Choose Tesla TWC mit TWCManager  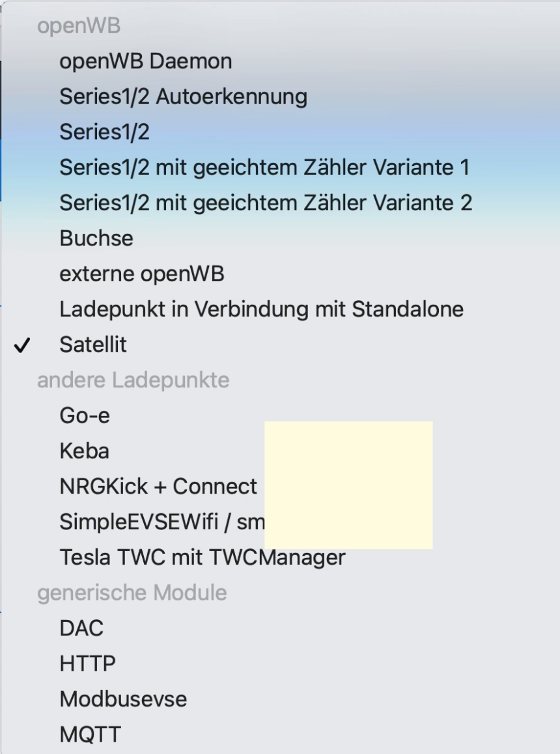(202, 557)
